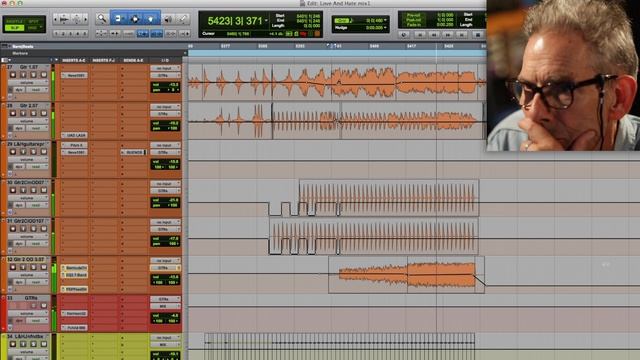Screen dimensions: 640x360
Task: Mute the GTRs bus track
Action: click(44, 305)
